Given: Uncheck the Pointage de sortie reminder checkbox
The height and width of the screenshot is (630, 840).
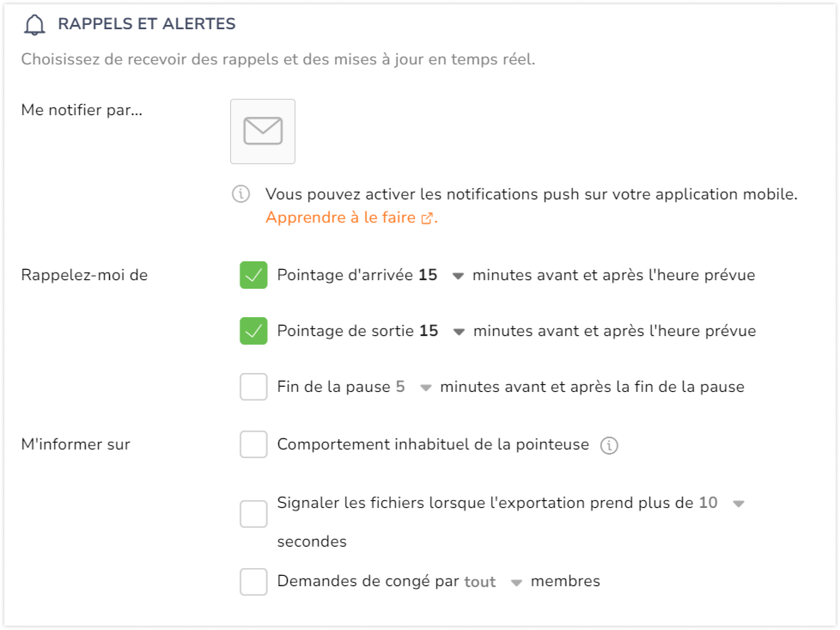Looking at the screenshot, I should [x=253, y=331].
